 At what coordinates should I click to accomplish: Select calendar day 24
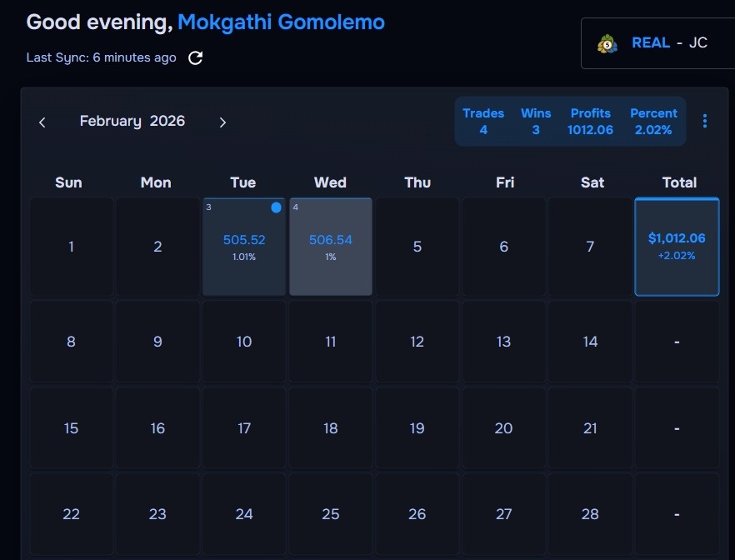(244, 514)
